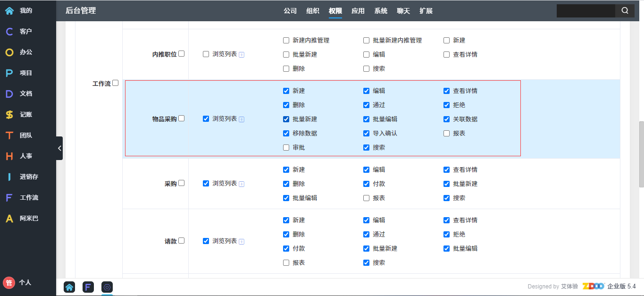Tick the 新建内推管理 checkbox

(286, 41)
